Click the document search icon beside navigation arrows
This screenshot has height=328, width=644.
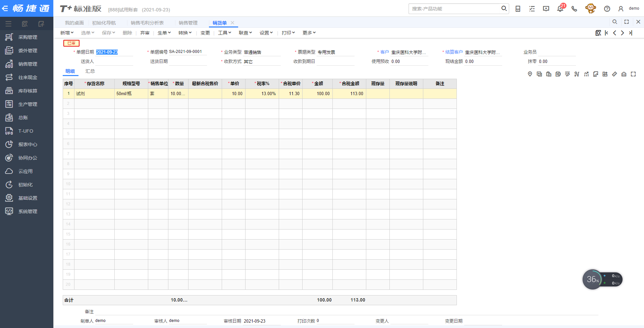(x=598, y=33)
